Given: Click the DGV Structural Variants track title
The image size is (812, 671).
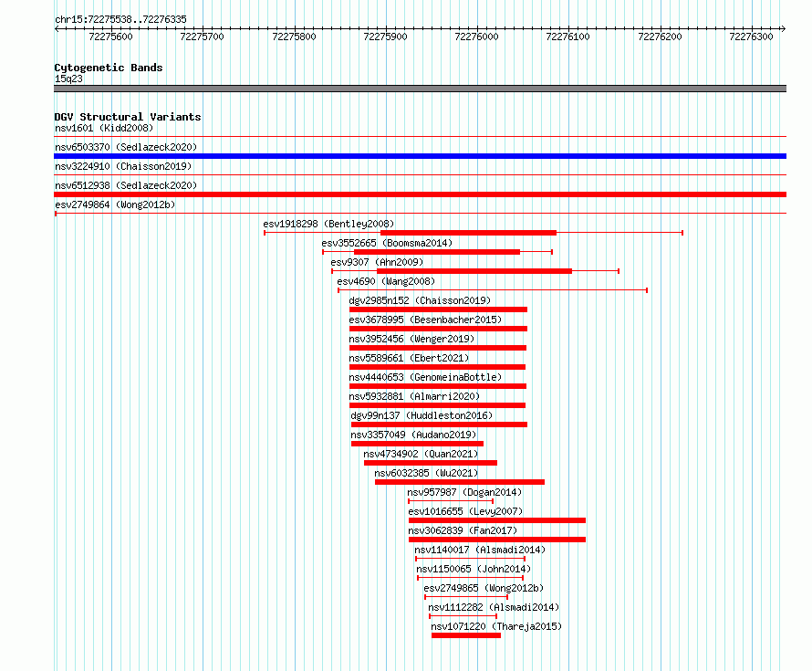Looking at the screenshot, I should [x=128, y=117].
